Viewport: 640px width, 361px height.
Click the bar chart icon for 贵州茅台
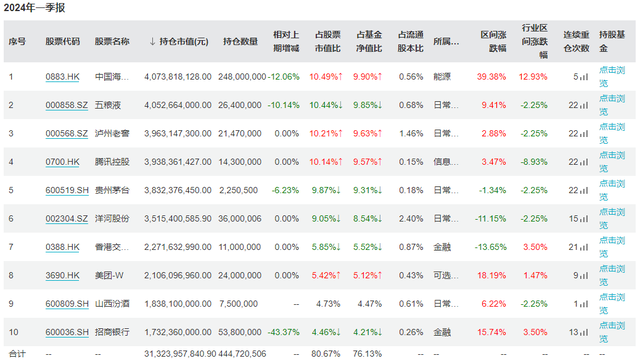tap(584, 190)
